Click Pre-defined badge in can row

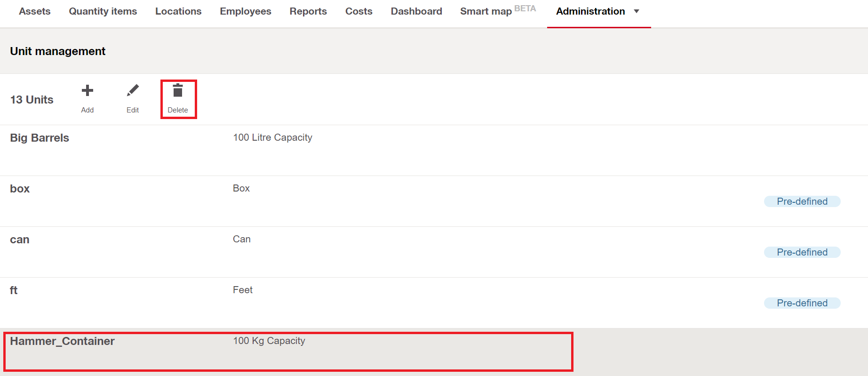pyautogui.click(x=802, y=252)
